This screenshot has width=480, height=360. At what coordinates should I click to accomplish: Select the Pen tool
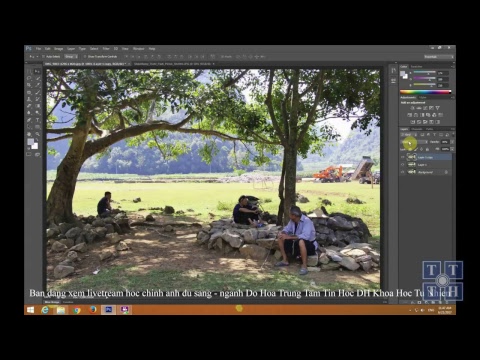(x=29, y=120)
